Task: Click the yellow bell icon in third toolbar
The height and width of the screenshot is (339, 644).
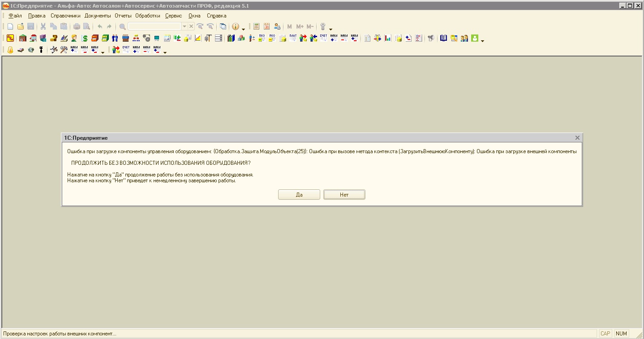Action: point(10,50)
